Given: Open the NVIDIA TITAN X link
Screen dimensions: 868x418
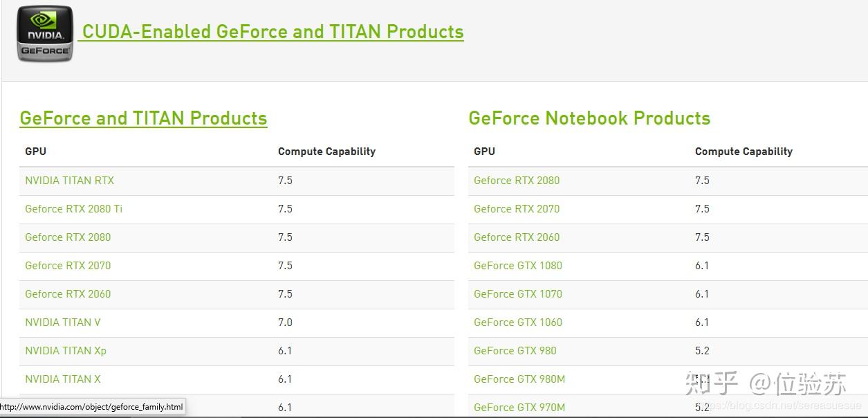Looking at the screenshot, I should pos(63,379).
